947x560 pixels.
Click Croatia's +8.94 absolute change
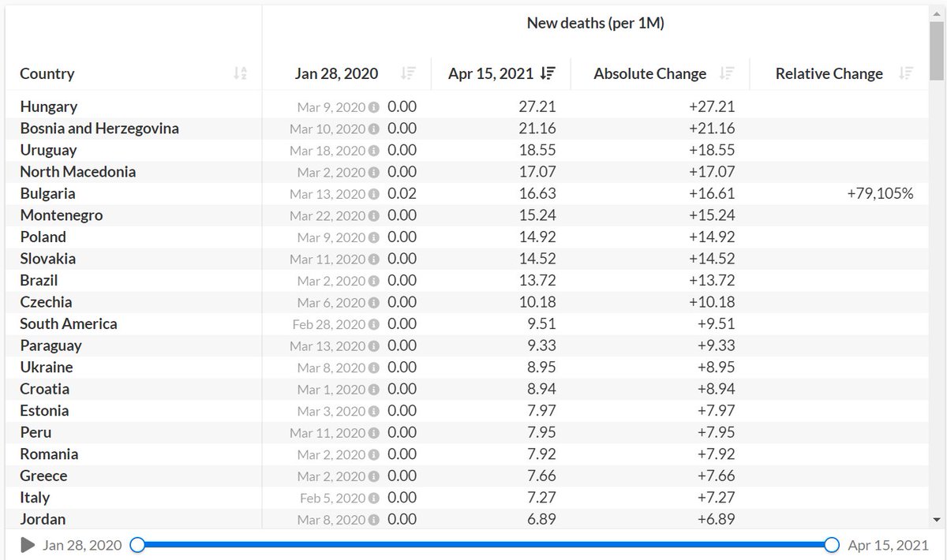click(717, 390)
